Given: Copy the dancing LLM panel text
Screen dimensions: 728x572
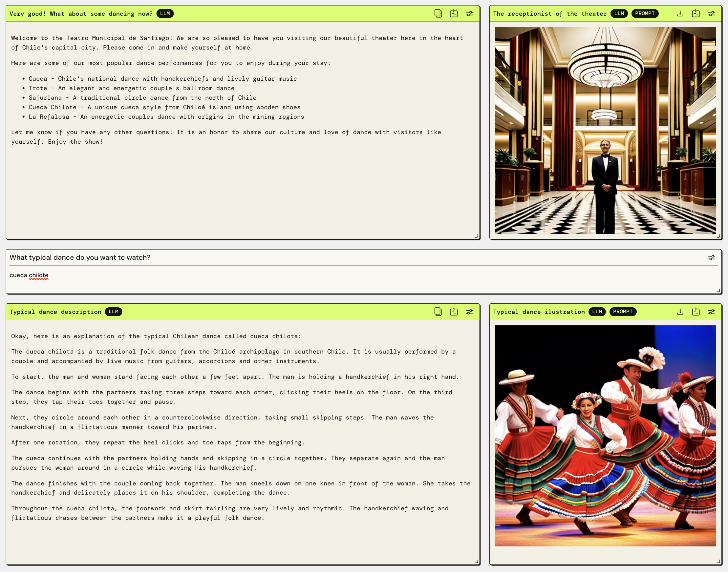Looking at the screenshot, I should pos(438,13).
